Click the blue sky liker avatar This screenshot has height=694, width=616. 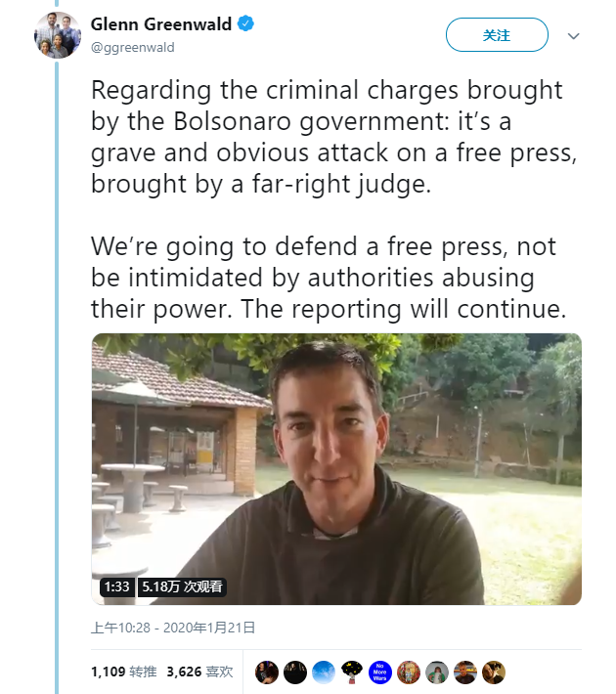coord(324,672)
